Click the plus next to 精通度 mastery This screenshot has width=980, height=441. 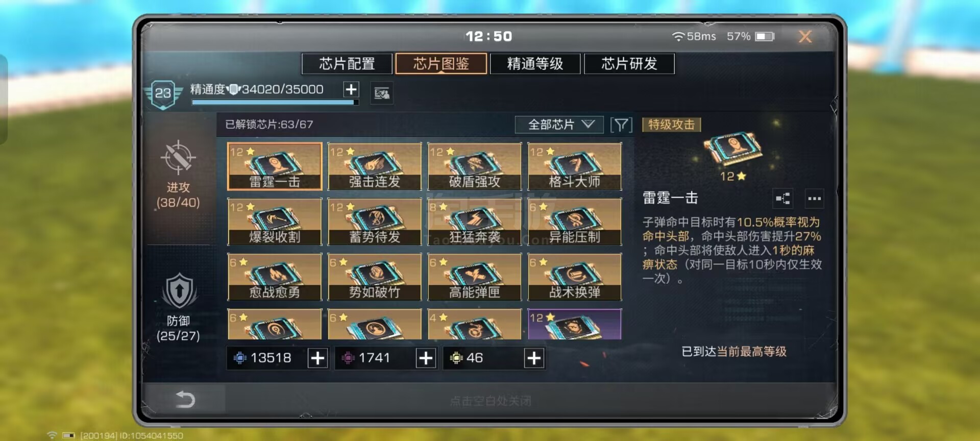pyautogui.click(x=351, y=90)
